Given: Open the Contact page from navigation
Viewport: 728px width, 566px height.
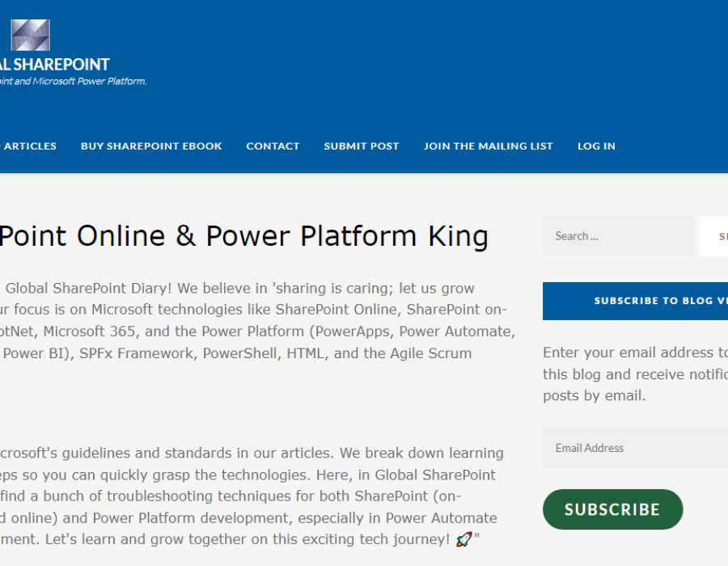Looking at the screenshot, I should pyautogui.click(x=273, y=146).
